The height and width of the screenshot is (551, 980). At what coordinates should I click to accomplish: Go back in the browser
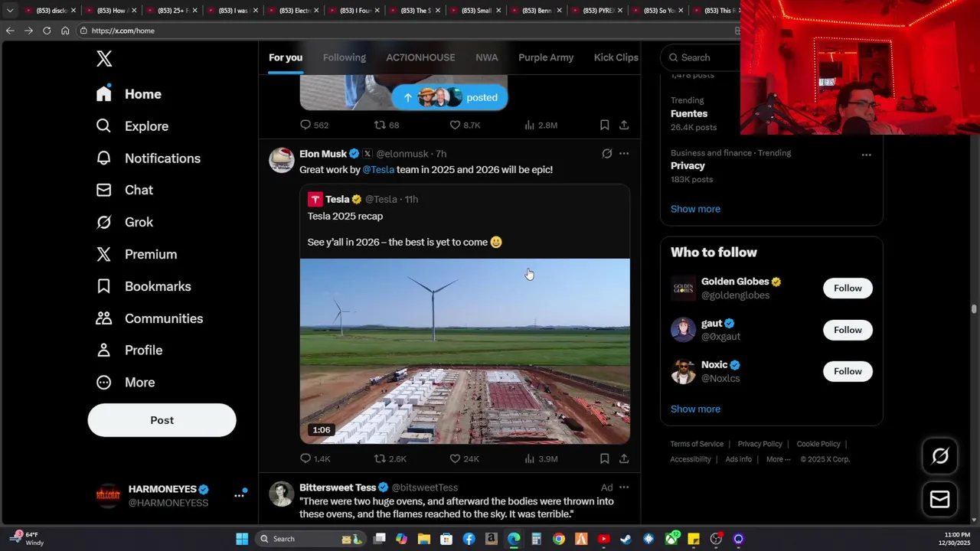[10, 31]
